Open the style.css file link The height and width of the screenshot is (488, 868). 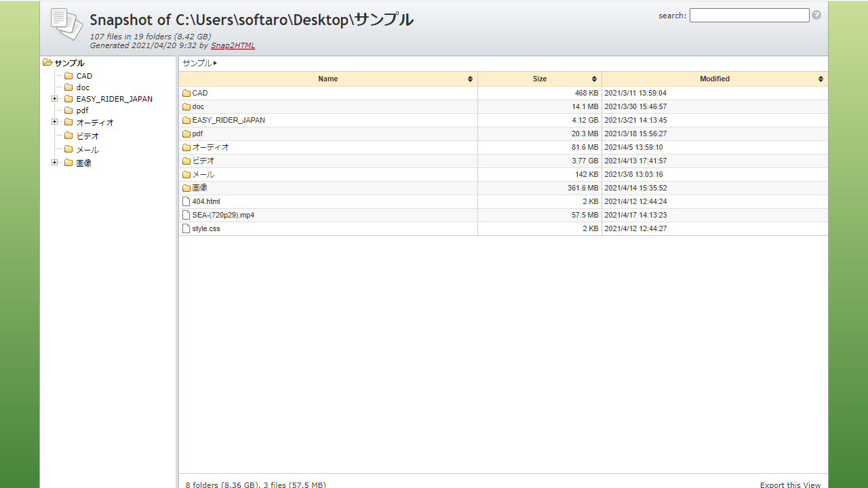pos(206,228)
